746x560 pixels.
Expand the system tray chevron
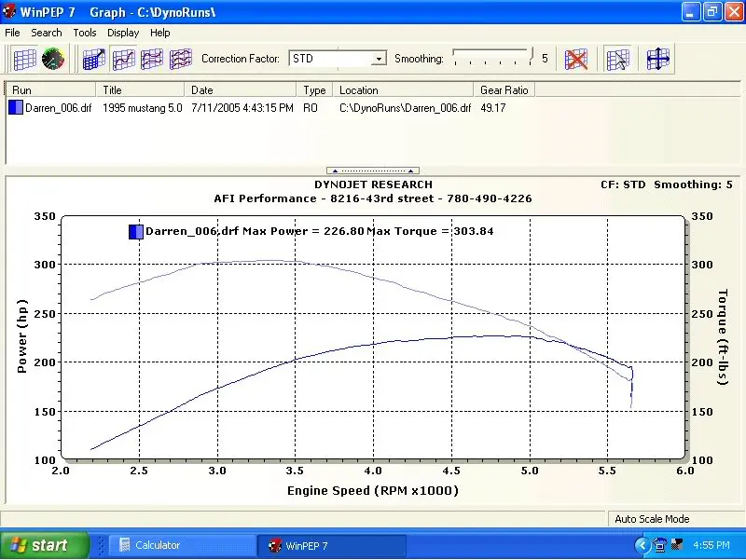642,545
